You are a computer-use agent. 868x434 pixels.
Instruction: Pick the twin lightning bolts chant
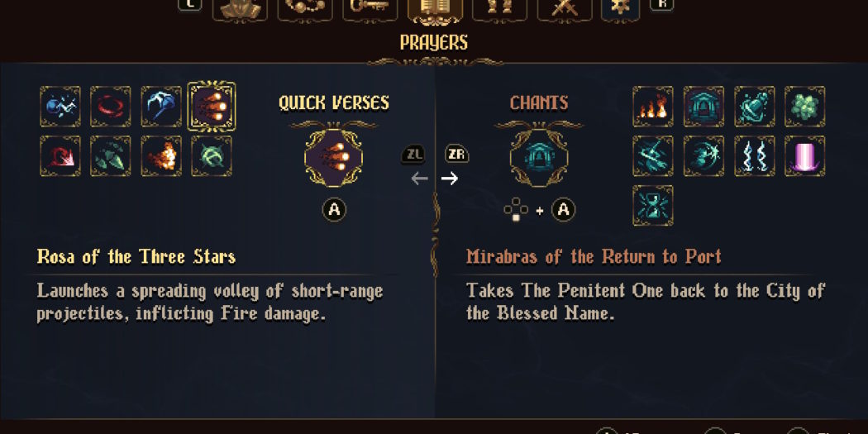coord(754,156)
